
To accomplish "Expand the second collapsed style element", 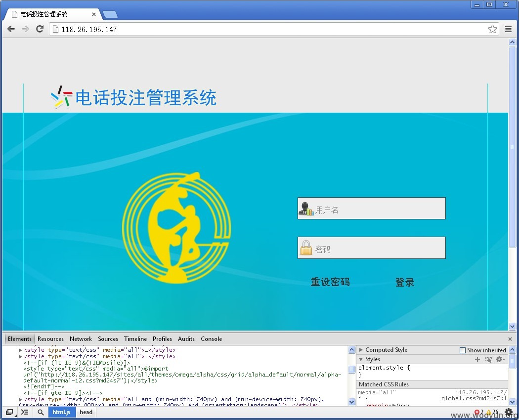I will [21, 356].
